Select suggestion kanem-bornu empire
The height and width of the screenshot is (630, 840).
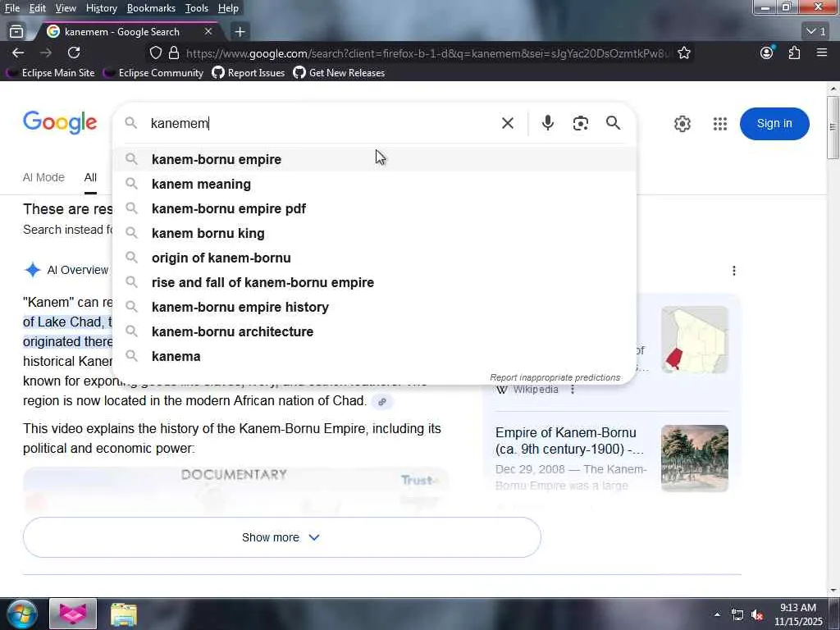(x=375, y=160)
